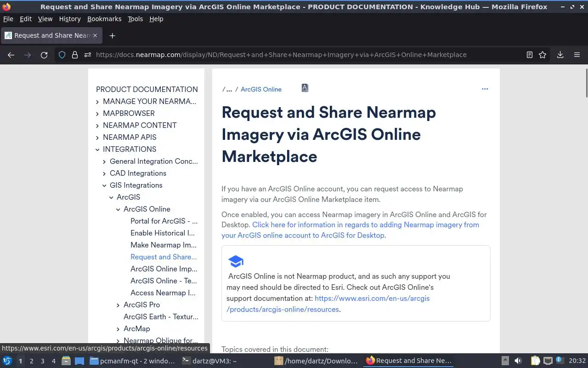Click the page vertical scrollbar thumb

[586, 83]
